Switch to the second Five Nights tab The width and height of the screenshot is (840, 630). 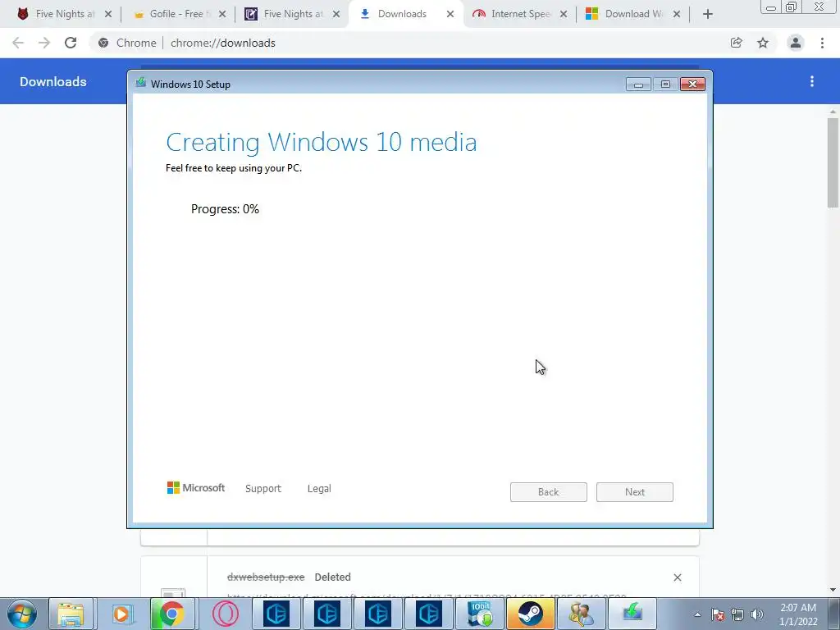coord(293,14)
